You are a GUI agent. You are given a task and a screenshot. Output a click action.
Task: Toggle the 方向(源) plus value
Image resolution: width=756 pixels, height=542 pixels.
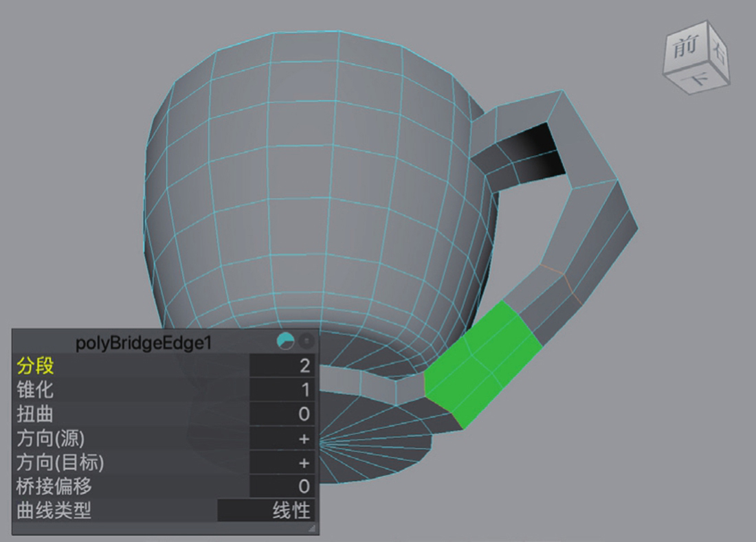[282, 438]
